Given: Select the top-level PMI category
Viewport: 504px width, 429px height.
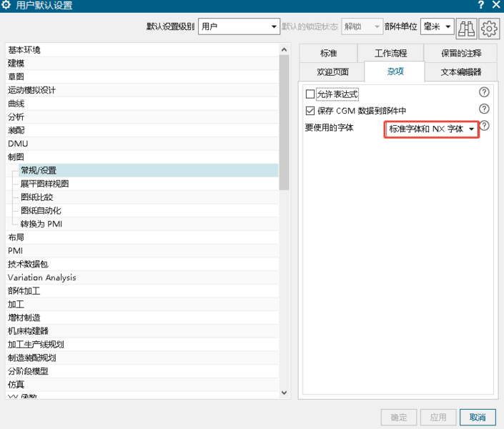Looking at the screenshot, I should click(142, 251).
